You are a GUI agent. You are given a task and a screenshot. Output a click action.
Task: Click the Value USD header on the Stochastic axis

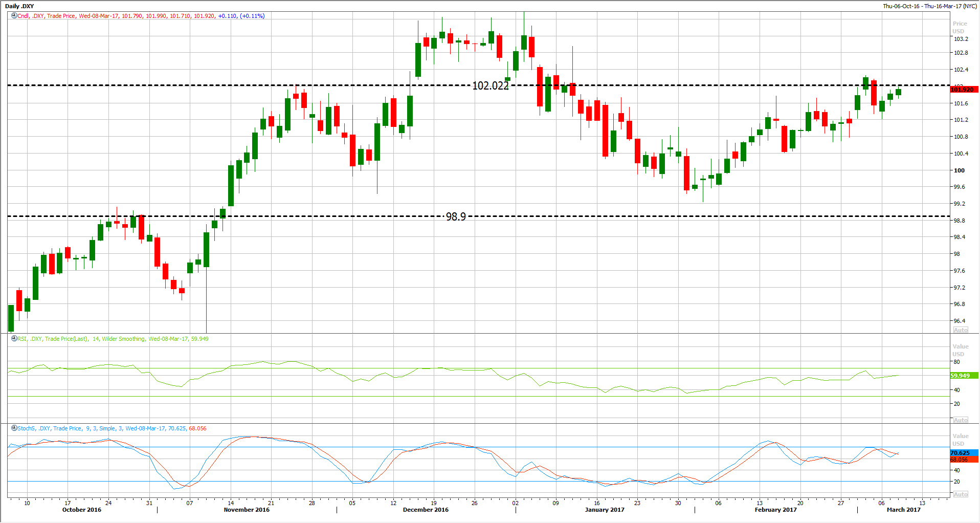[960, 440]
